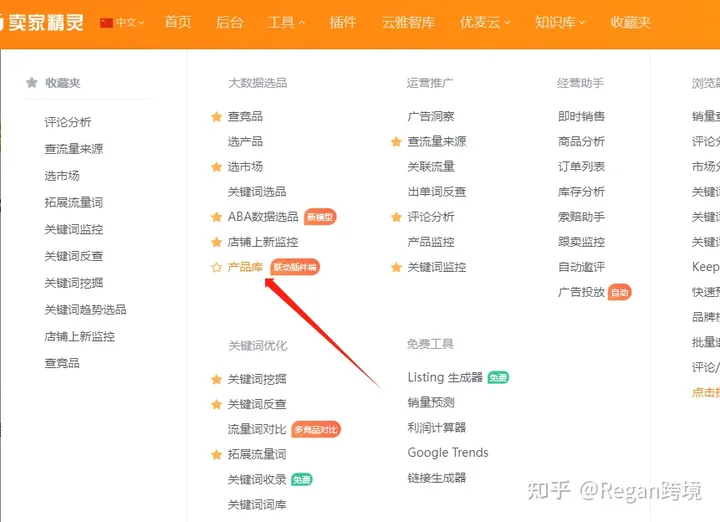Open Listing 生成器 link

[x=445, y=378]
